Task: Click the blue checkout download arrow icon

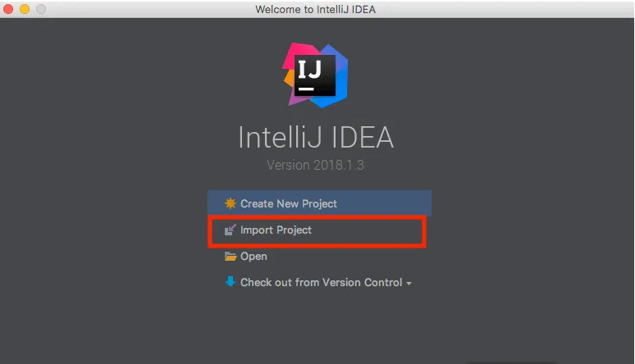Action: (x=231, y=282)
